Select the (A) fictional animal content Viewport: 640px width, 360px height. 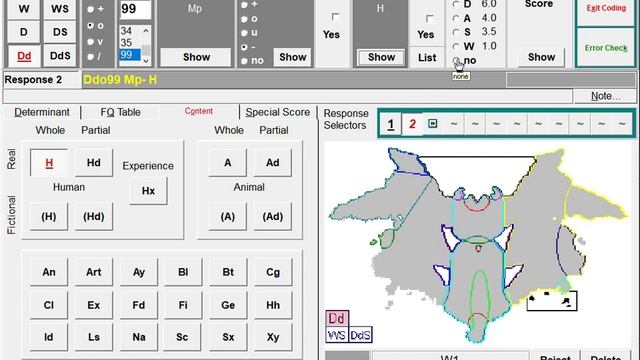tap(228, 216)
